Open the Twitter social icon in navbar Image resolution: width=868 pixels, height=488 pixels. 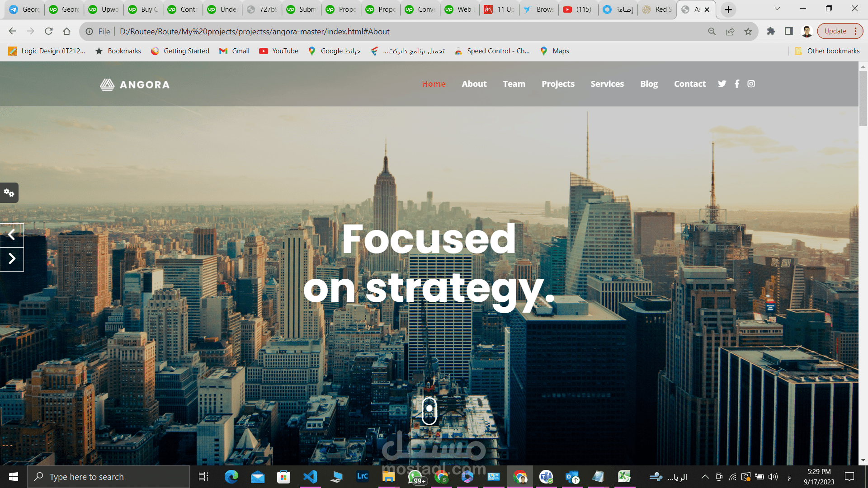(722, 84)
